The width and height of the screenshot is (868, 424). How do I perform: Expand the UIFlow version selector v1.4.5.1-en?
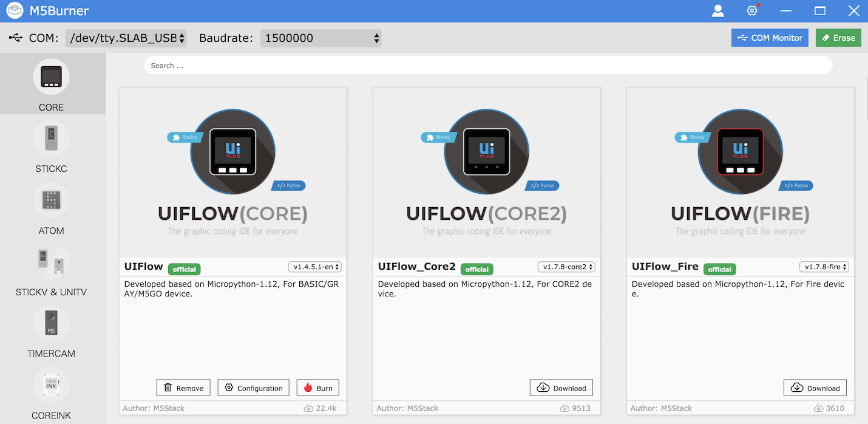[314, 267]
